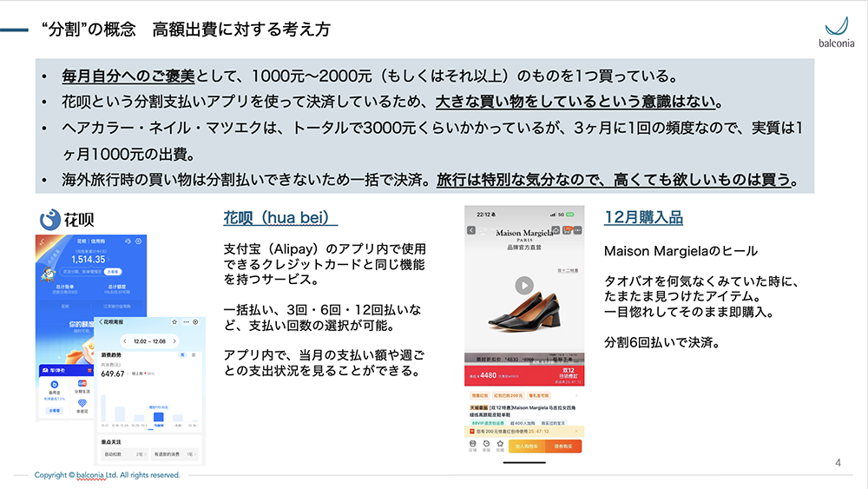Click the 12月購入品 heading link
The width and height of the screenshot is (868, 489).
[x=643, y=218]
